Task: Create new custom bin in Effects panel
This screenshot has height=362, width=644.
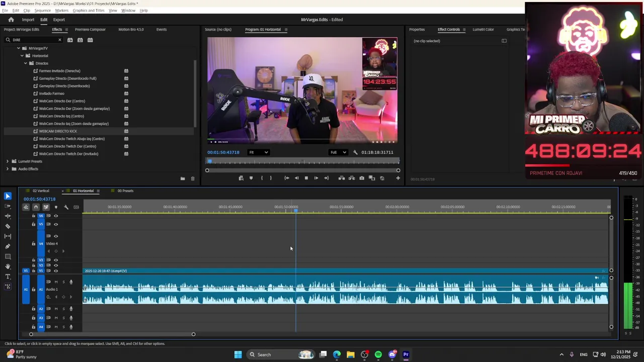Action: coord(183,178)
